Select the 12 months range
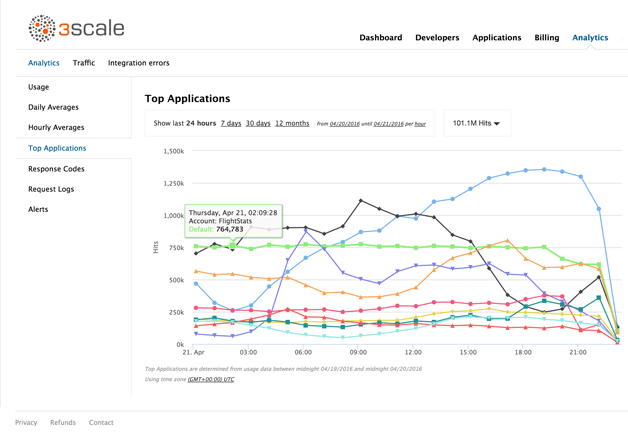This screenshot has width=628, height=436. point(291,123)
